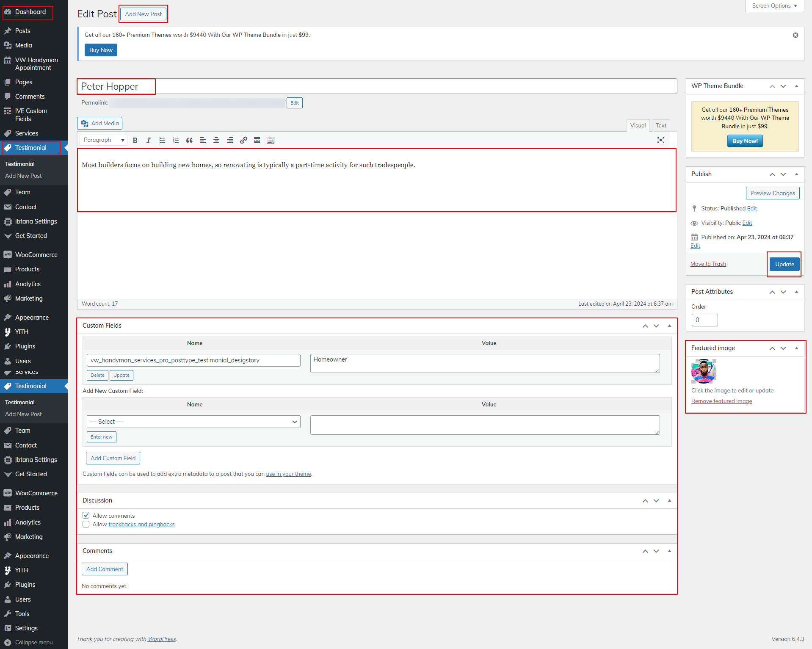Click the Move to Trash link
Viewport: 812px width, 649px height.
(x=708, y=264)
